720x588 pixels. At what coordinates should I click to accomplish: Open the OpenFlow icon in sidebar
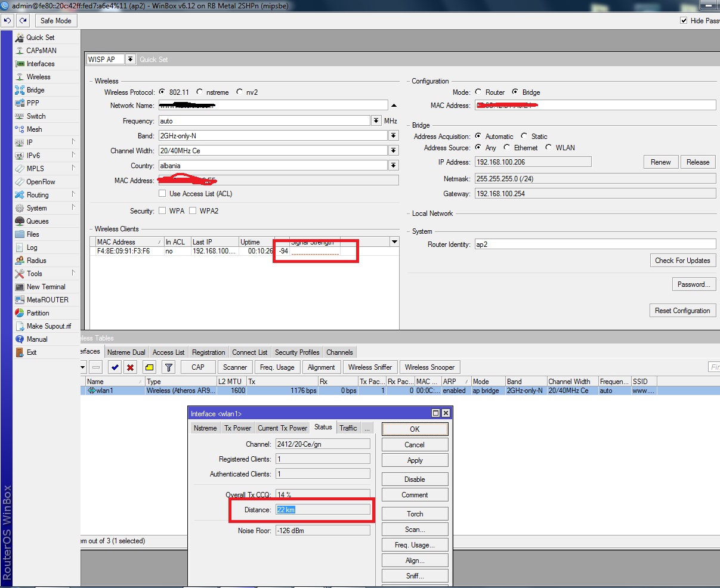tap(20, 182)
